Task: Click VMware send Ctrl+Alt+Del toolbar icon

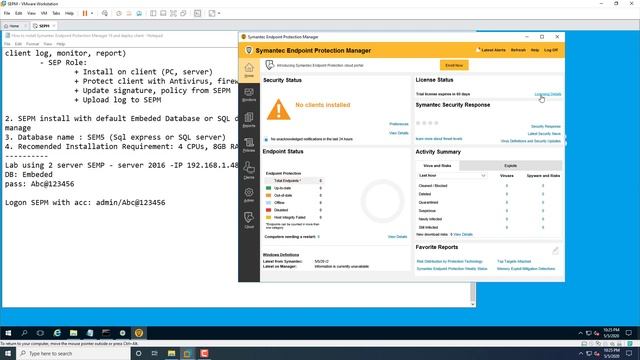Action: pos(105,13)
